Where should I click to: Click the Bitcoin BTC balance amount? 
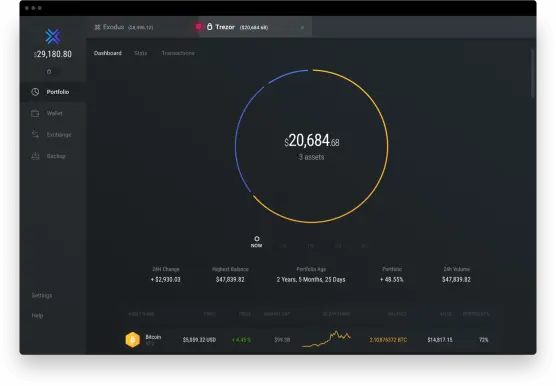388,340
